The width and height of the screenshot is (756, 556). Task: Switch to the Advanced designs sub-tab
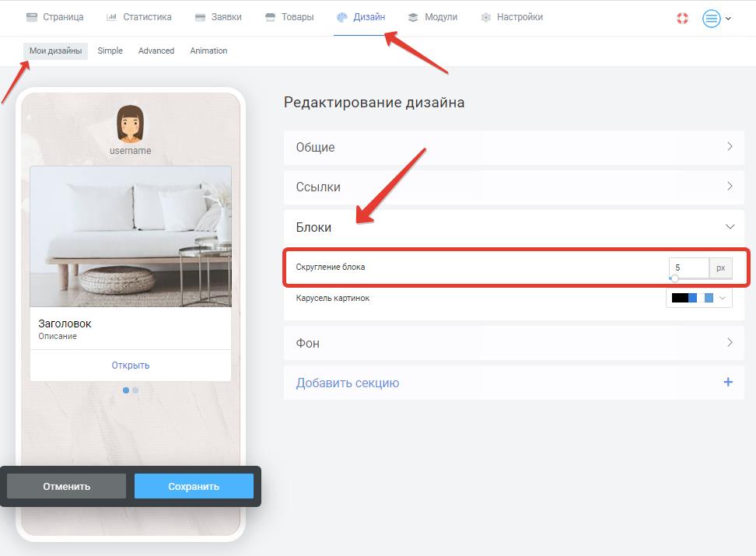(x=156, y=51)
